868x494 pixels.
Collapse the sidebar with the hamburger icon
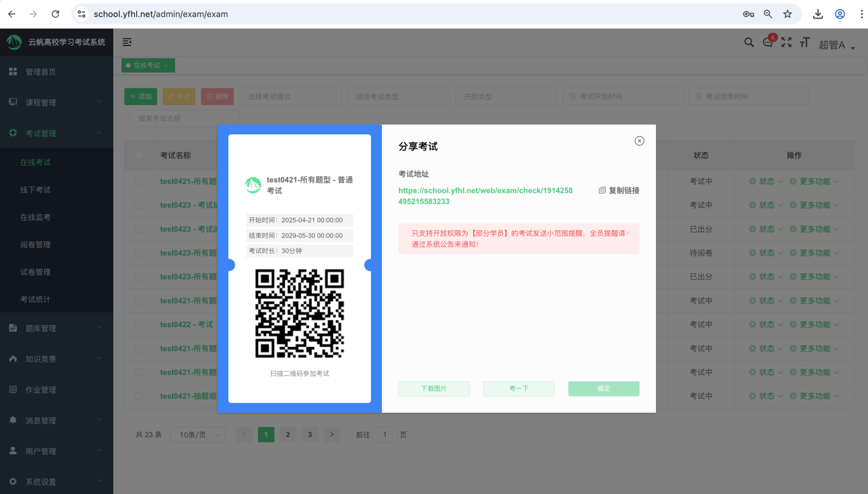pyautogui.click(x=127, y=42)
